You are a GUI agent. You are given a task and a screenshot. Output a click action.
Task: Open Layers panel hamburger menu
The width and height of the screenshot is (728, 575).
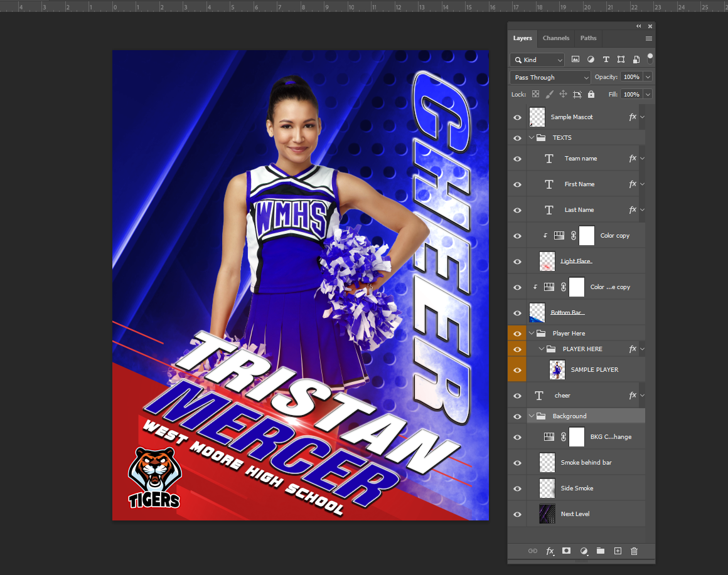point(648,38)
